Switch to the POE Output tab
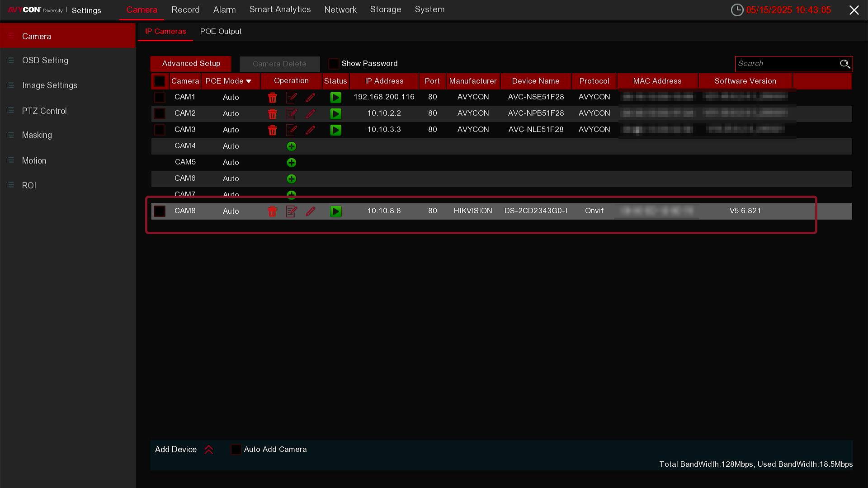868x488 pixels. pos(221,32)
